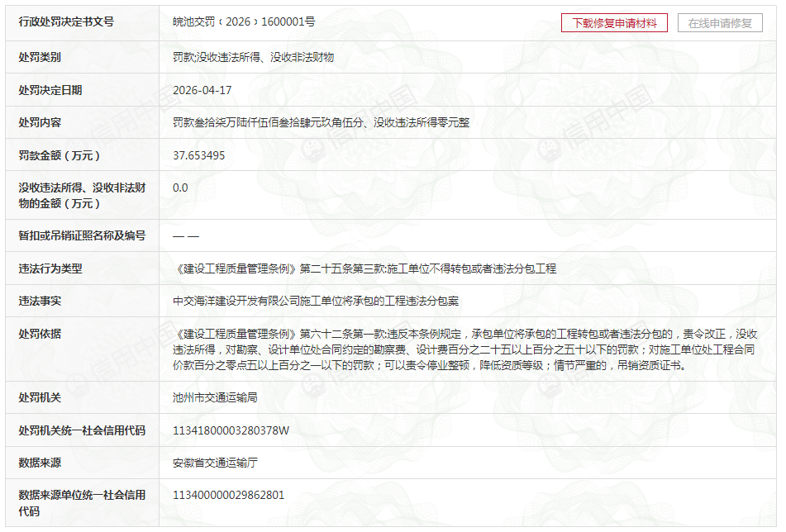This screenshot has height=532, width=786.
Task: Select document number 皖池交罚（2026）1600001号
Action: (x=243, y=22)
